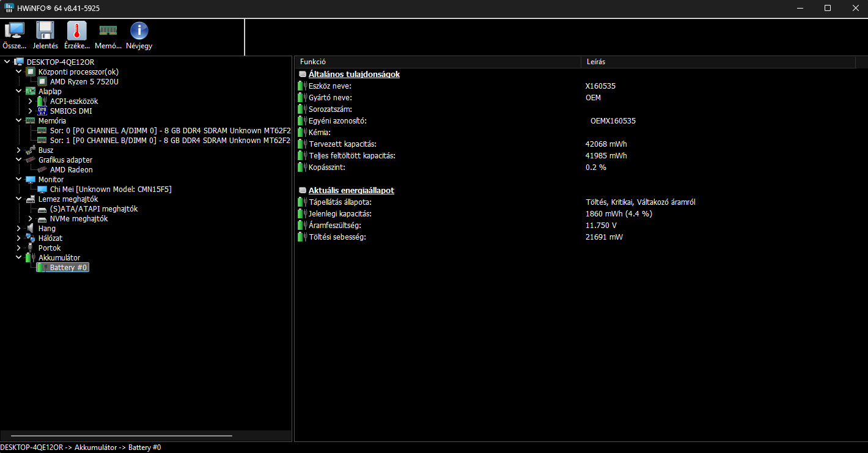Expand the SMBIOS DMI node
The height and width of the screenshot is (453, 868).
pyautogui.click(x=31, y=111)
